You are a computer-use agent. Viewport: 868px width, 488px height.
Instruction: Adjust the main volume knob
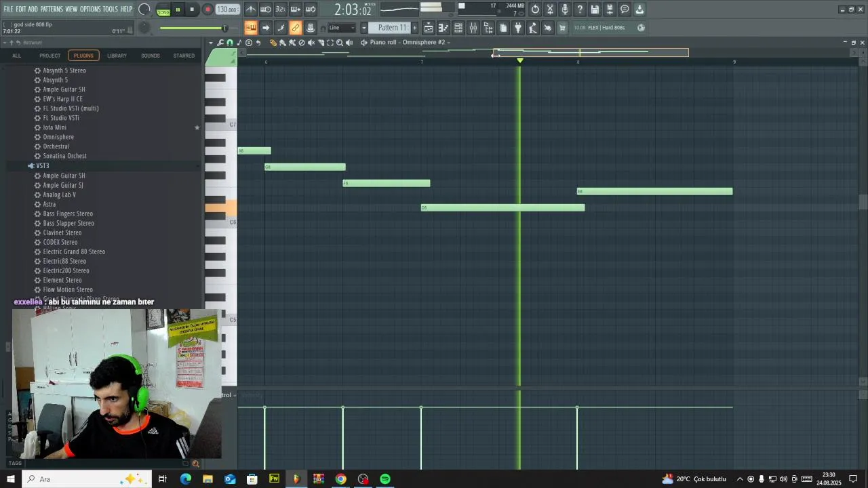click(144, 9)
